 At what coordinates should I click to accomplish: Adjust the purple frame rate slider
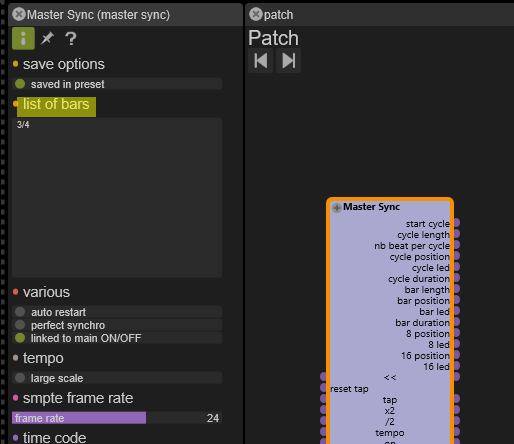pos(117,418)
